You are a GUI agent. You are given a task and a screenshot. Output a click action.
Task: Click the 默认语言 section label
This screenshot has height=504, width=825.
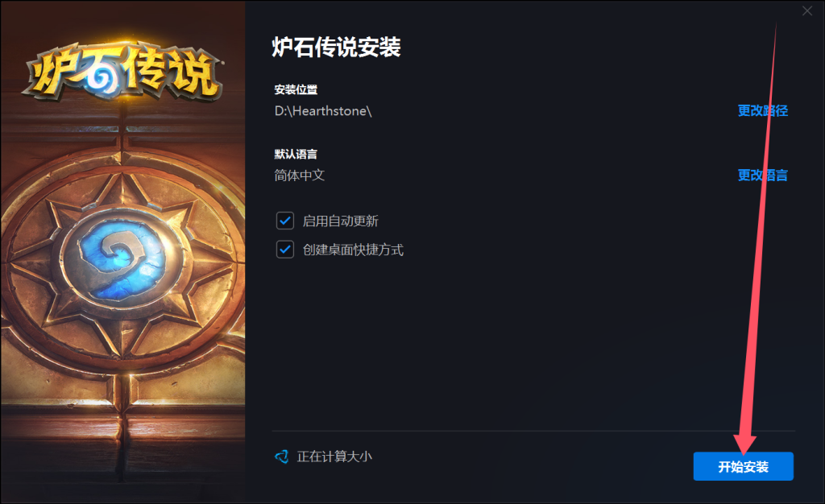pos(296,154)
